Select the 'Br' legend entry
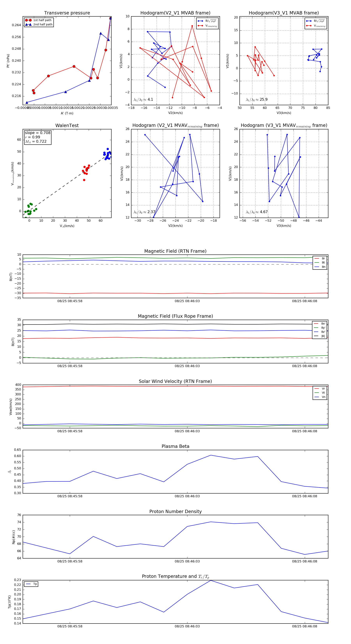The height and width of the screenshot is (644, 351). point(320,259)
